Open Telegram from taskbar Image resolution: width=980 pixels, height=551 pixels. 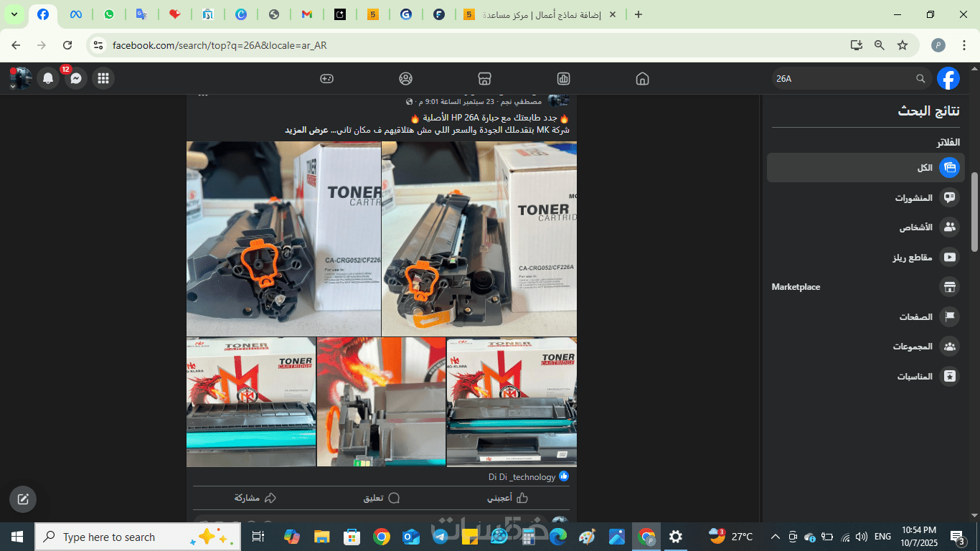pos(440,537)
